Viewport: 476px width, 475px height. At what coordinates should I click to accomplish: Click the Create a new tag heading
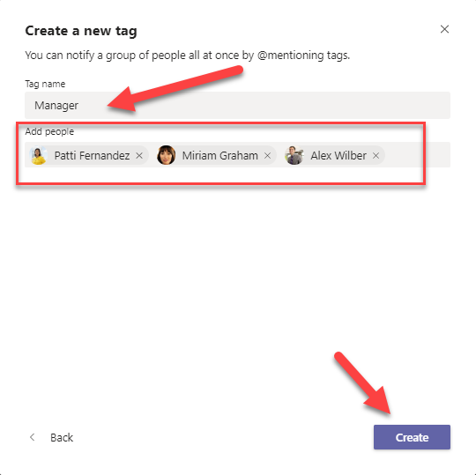81,31
